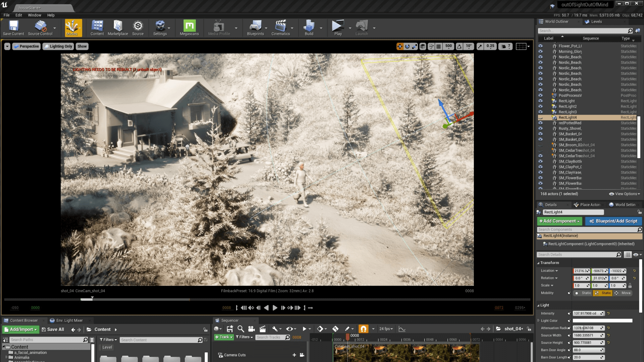Toggle visibility of RectLight4 in World Outliner
The width and height of the screenshot is (644, 362).
pos(541,117)
